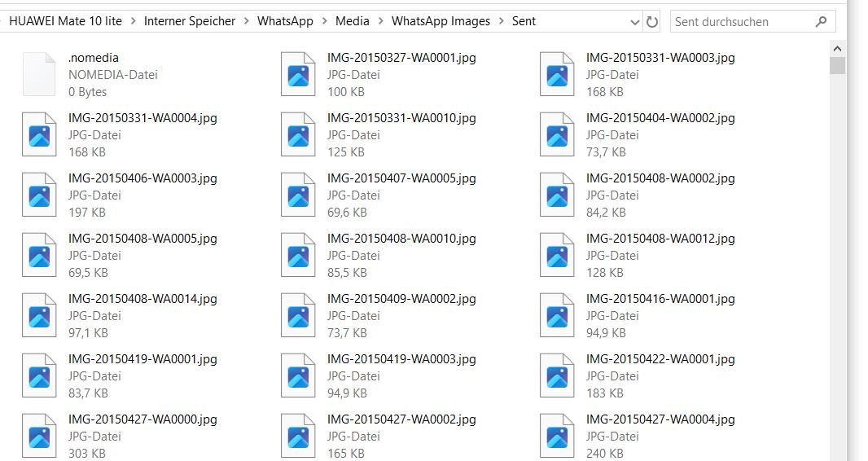Jump to HUAWEI Mate 10 lite breadcrumb
Viewport: 868px width, 461px height.
coord(65,21)
